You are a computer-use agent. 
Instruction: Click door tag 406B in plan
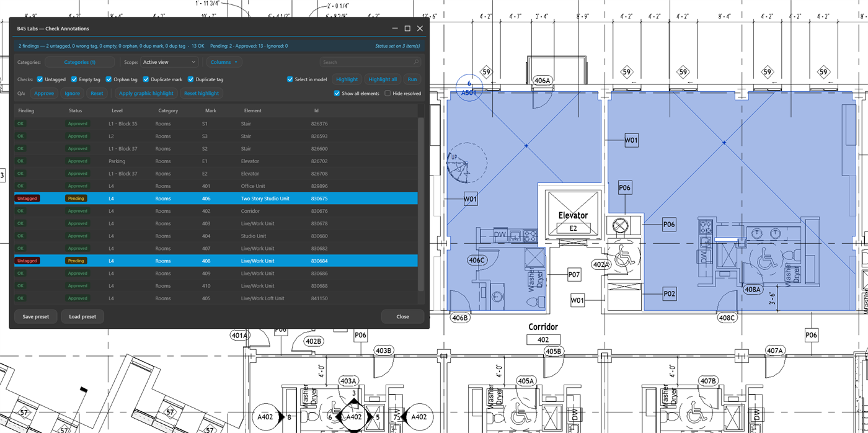pyautogui.click(x=460, y=318)
